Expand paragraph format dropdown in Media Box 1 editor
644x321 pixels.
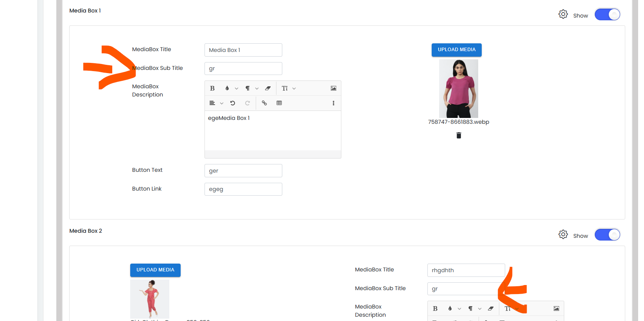(x=257, y=89)
